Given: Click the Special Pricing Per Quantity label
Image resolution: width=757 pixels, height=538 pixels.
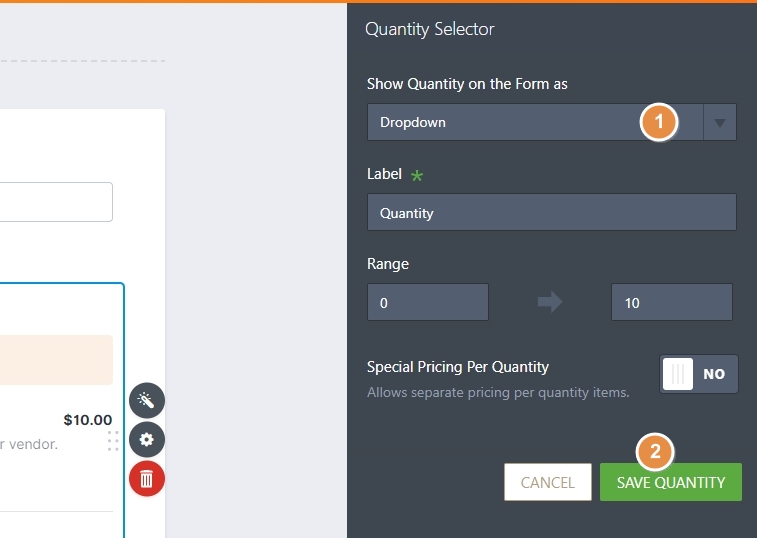Looking at the screenshot, I should (x=458, y=367).
